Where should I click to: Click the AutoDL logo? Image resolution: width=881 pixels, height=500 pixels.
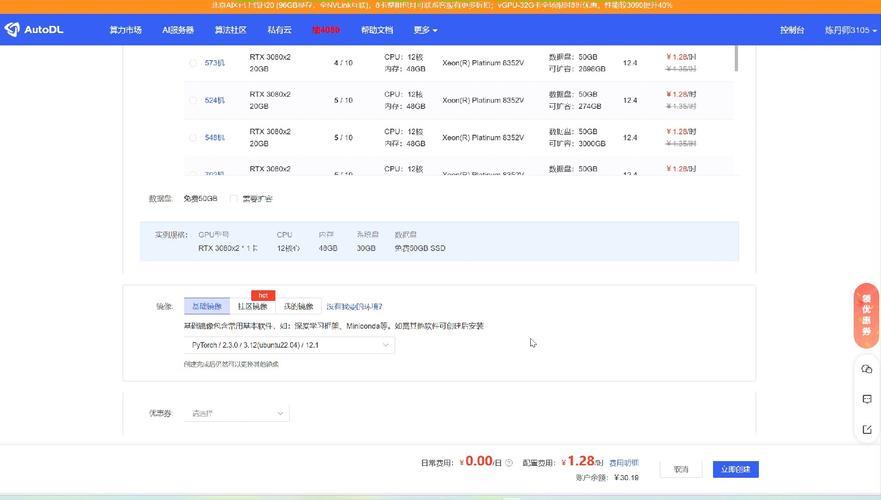point(34,29)
